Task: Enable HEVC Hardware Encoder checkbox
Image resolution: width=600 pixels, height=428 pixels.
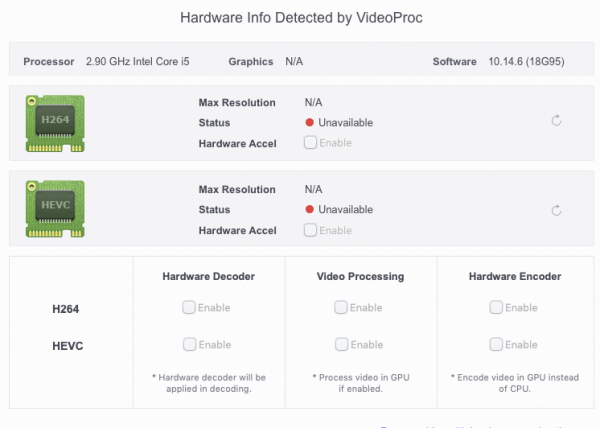Action: pos(496,344)
